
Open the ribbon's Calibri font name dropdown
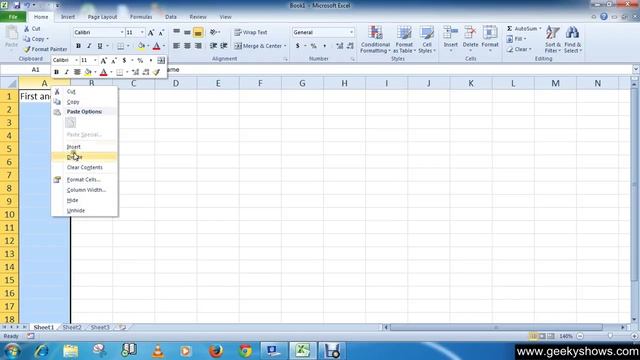[x=122, y=32]
